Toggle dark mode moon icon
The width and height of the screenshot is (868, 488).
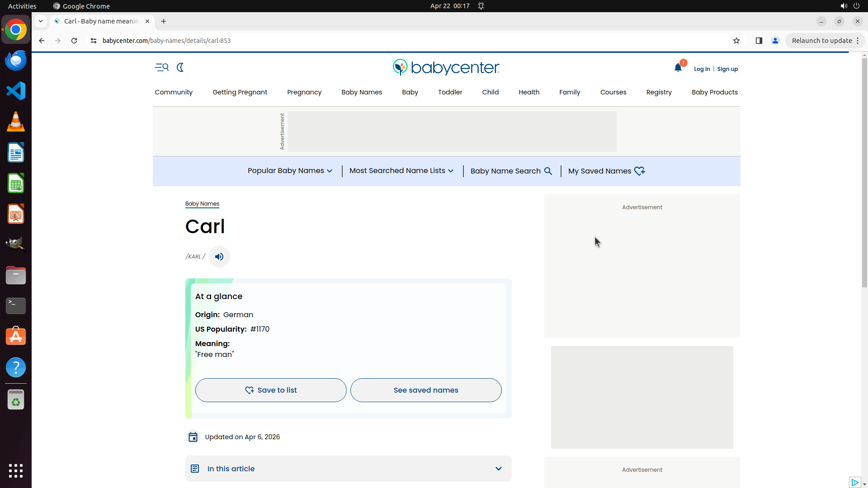pos(180,67)
